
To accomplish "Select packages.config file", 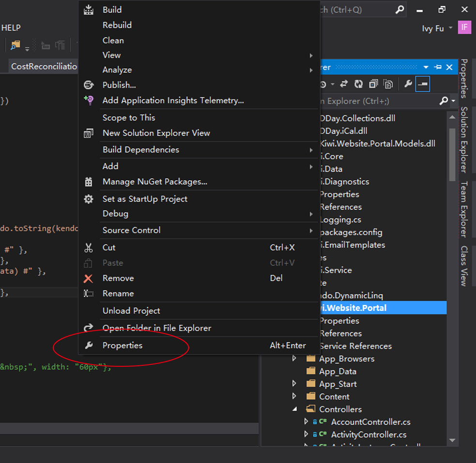I will coord(351,232).
